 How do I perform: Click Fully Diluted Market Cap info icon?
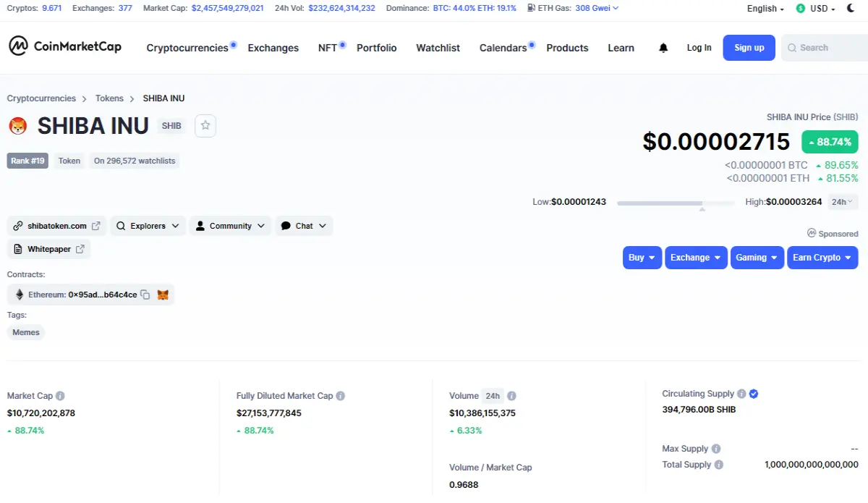click(x=340, y=396)
